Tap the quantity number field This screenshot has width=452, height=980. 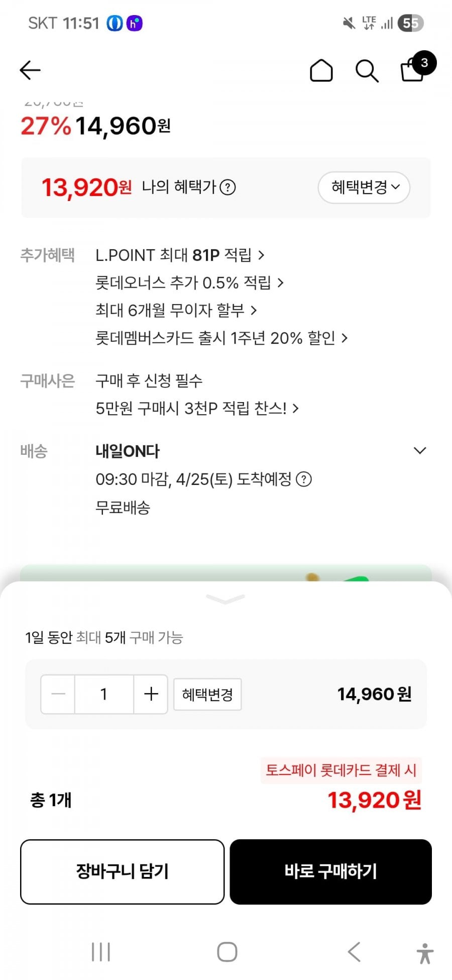pos(104,694)
